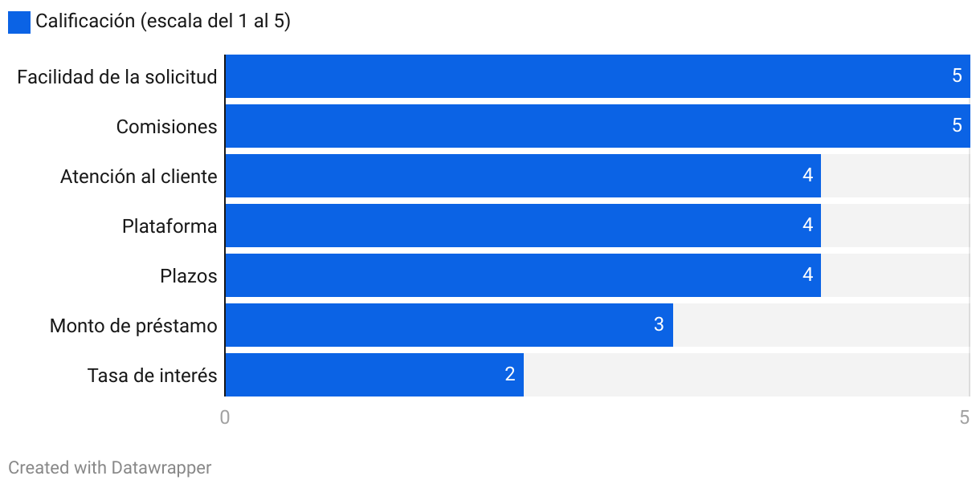The width and height of the screenshot is (980, 488).
Task: Select the Comisiones category label
Action: pos(167,127)
